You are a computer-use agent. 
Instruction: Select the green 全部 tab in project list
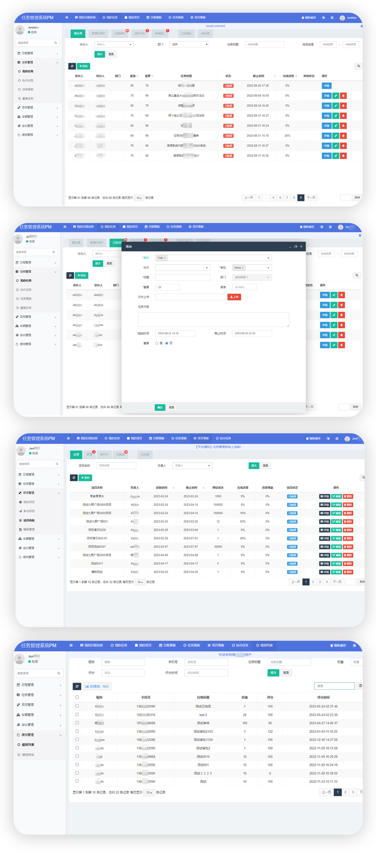click(76, 454)
